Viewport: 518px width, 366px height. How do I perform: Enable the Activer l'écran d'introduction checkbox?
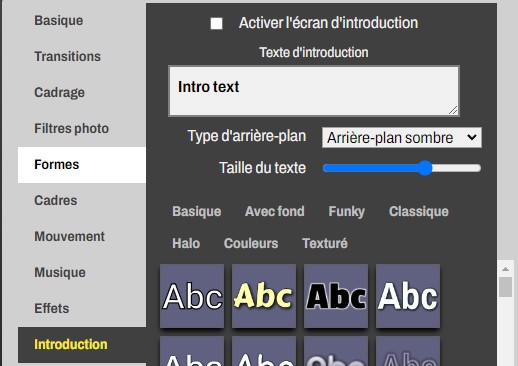coord(217,24)
